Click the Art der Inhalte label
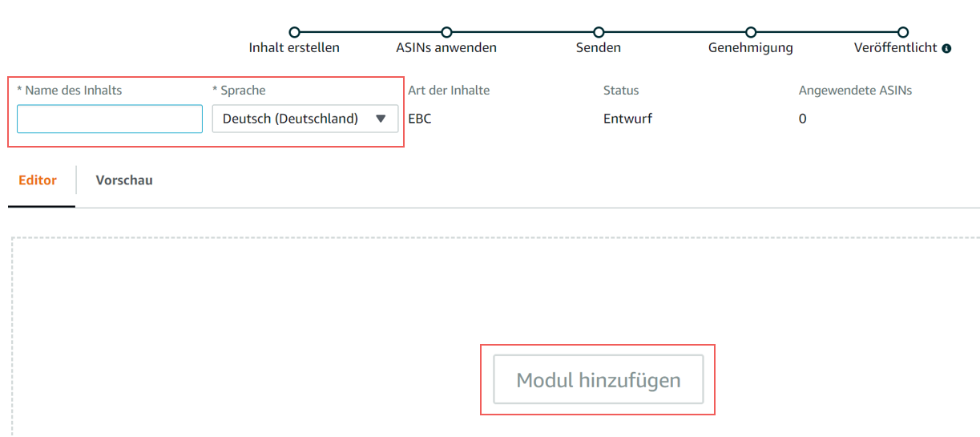980x437 pixels. pyautogui.click(x=449, y=91)
